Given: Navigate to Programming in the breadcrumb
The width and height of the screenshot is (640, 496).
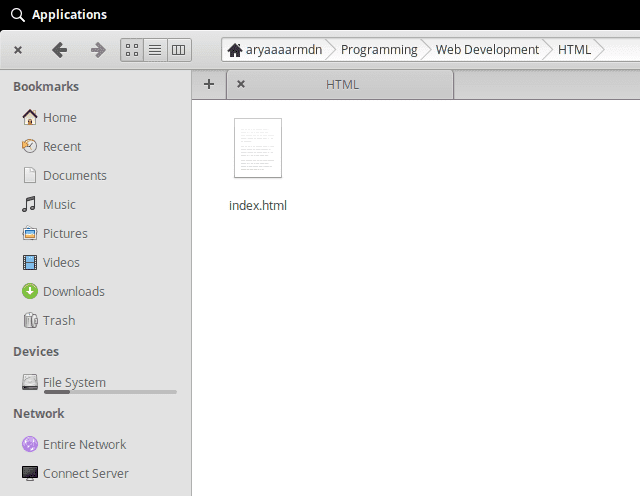Looking at the screenshot, I should click(x=379, y=49).
